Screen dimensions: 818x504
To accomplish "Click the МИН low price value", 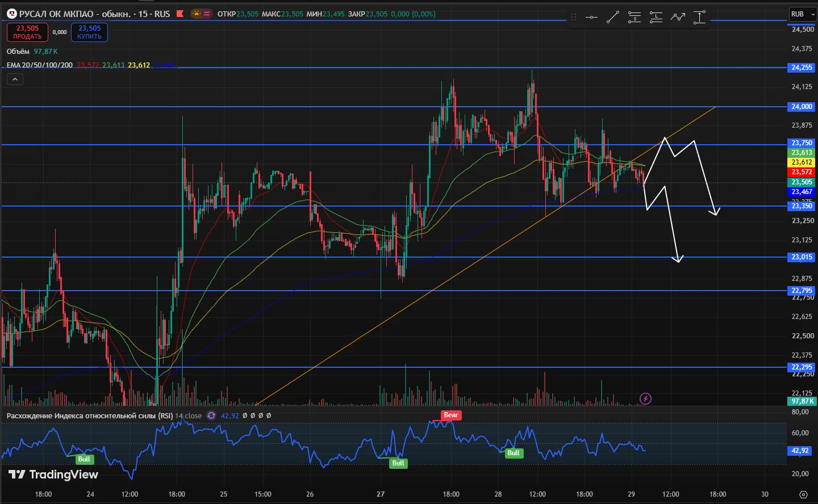I will [x=333, y=14].
